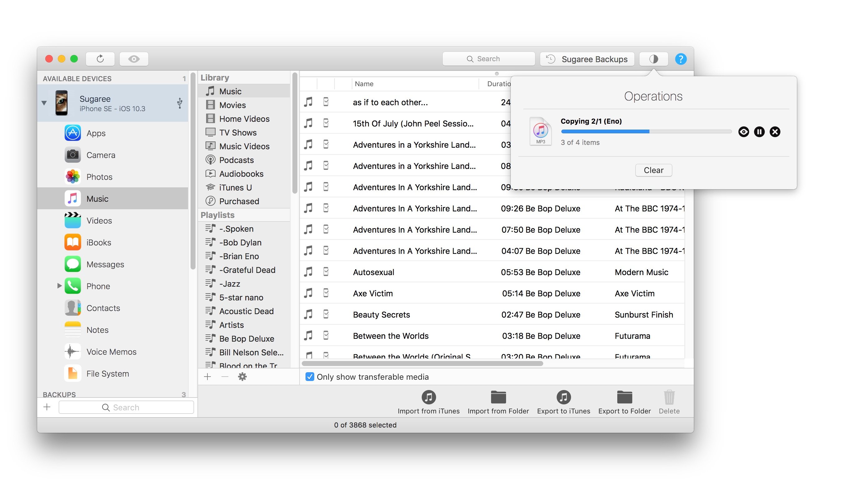
Task: Reveal the copying item with eye icon
Action: tap(743, 132)
